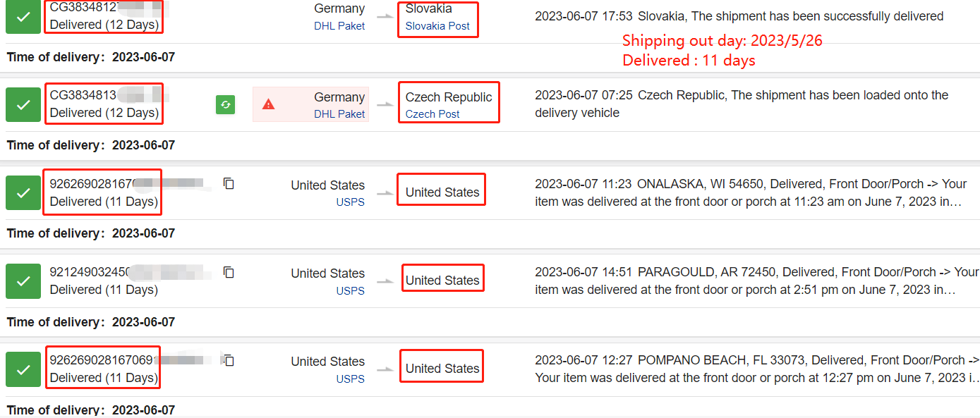980x418 pixels.
Task: Click green checkmark of the POMPANO BEACH shipment
Action: [x=23, y=369]
